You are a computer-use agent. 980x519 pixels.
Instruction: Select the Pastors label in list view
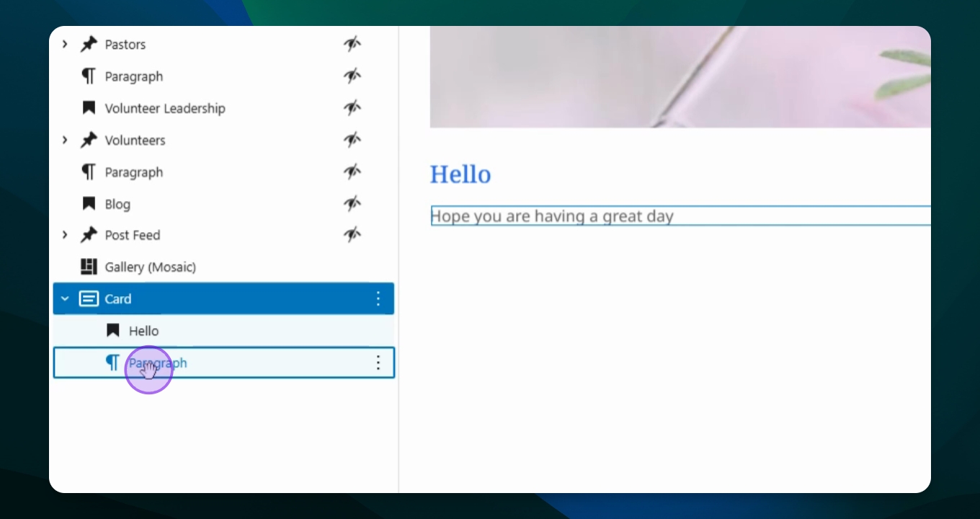coord(125,45)
